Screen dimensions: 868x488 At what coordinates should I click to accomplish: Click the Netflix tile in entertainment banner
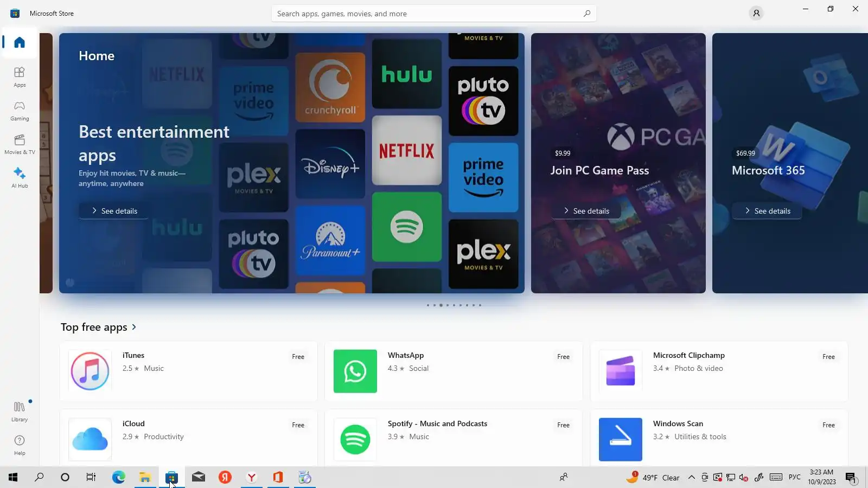(x=407, y=150)
